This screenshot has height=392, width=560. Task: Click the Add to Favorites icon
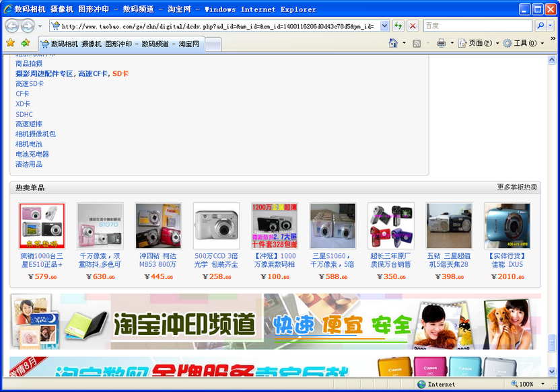(26, 43)
